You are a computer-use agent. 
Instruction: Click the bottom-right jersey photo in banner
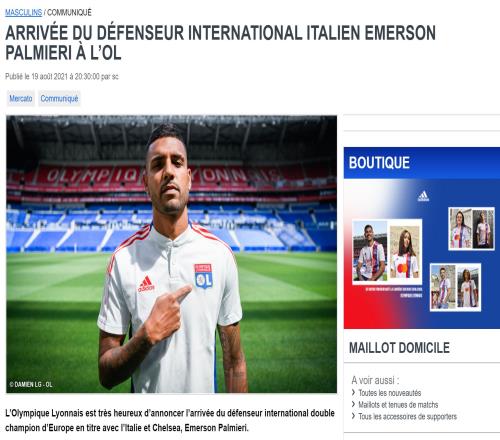(455, 287)
